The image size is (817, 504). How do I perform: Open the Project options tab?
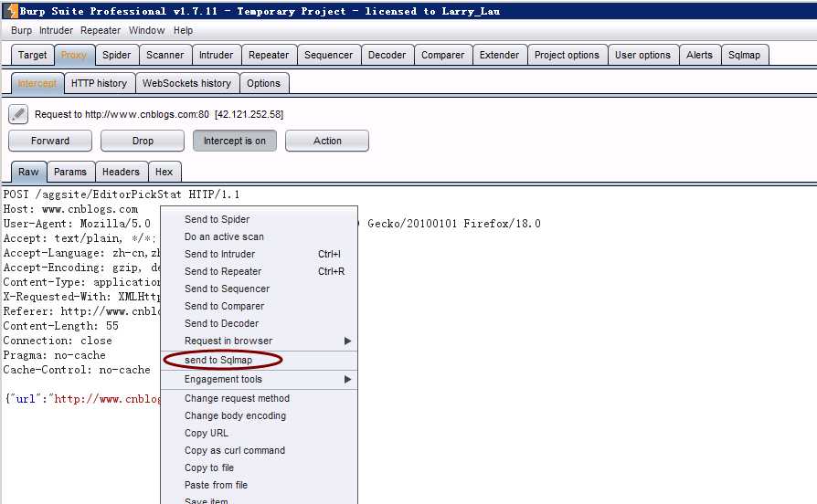pyautogui.click(x=567, y=55)
